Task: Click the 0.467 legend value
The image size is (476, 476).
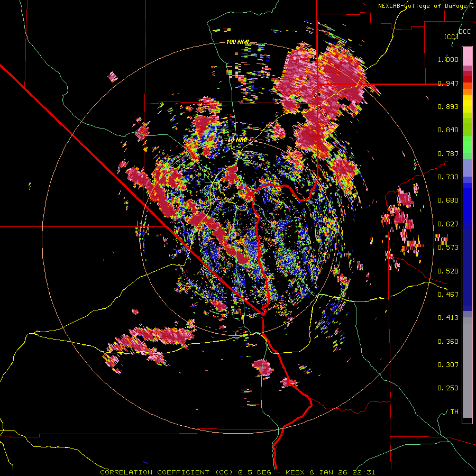Action: click(448, 294)
